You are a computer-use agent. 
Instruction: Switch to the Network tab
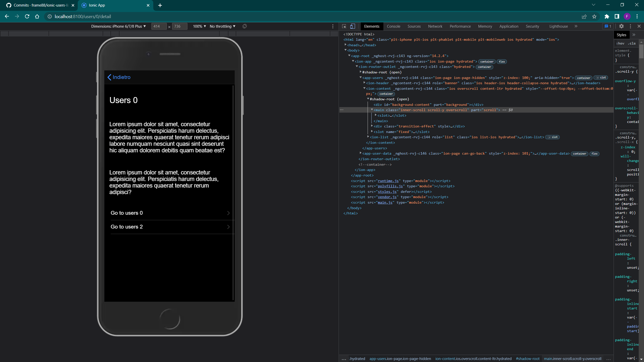pyautogui.click(x=435, y=26)
